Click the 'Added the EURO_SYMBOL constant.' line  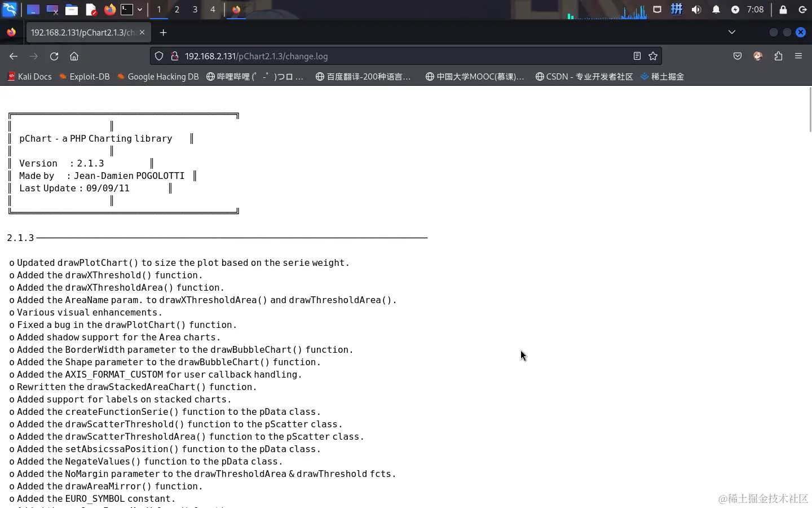point(92,499)
